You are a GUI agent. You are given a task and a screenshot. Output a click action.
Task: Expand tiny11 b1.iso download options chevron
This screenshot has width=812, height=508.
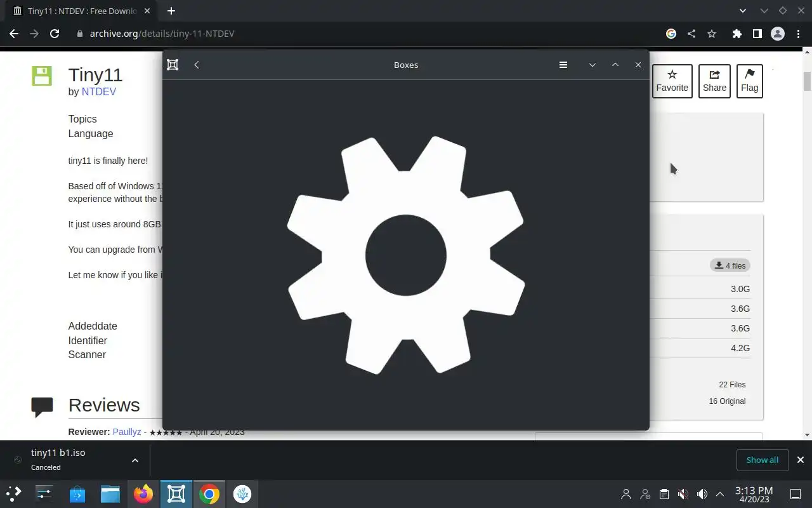pyautogui.click(x=135, y=460)
